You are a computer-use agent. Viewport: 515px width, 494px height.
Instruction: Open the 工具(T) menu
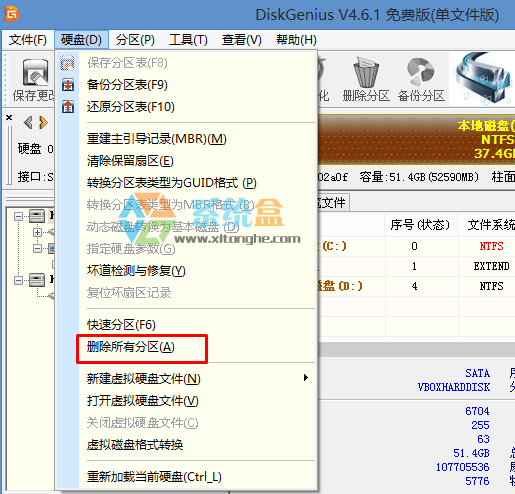click(188, 40)
